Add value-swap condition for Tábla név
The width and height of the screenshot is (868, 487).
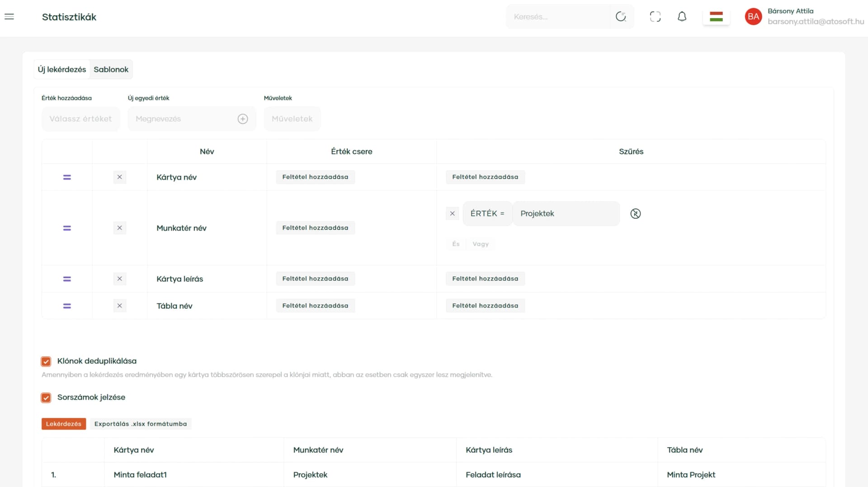[315, 306]
